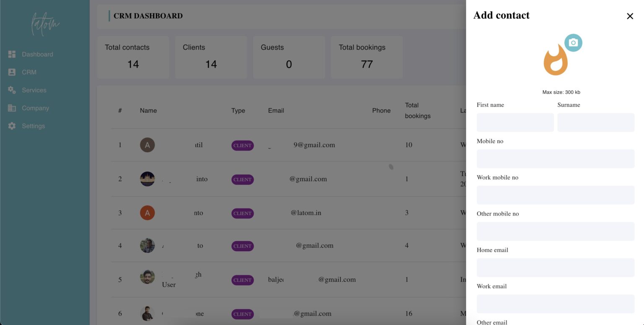Click the first contact's avatar in the table
This screenshot has height=325, width=644.
pyautogui.click(x=147, y=145)
